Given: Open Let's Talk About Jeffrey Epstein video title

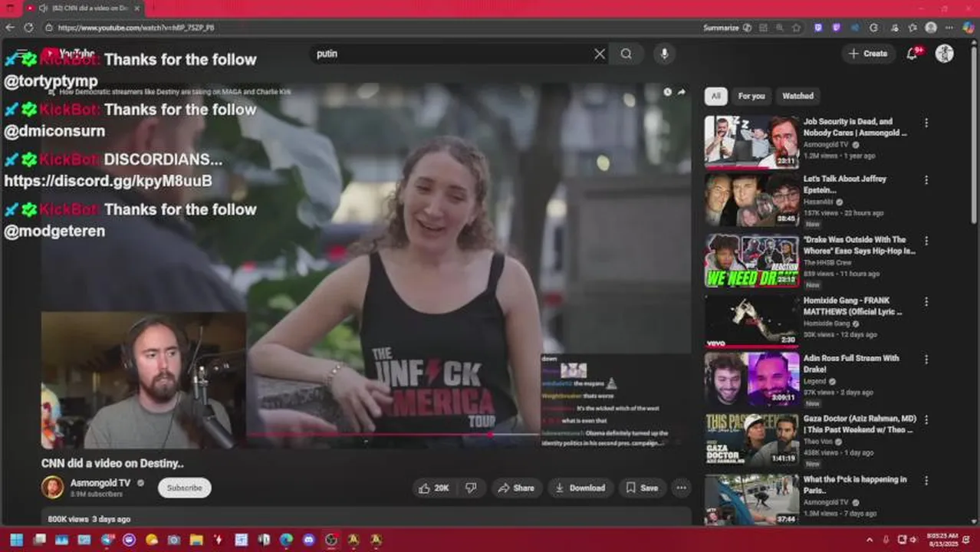Looking at the screenshot, I should click(844, 184).
